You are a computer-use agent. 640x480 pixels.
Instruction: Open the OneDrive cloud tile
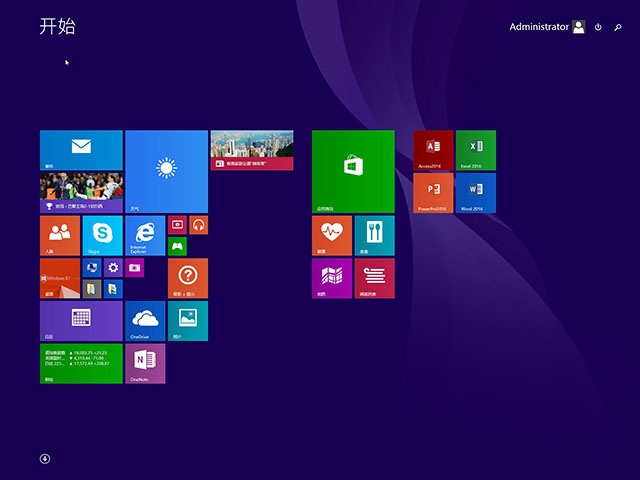pyautogui.click(x=145, y=321)
